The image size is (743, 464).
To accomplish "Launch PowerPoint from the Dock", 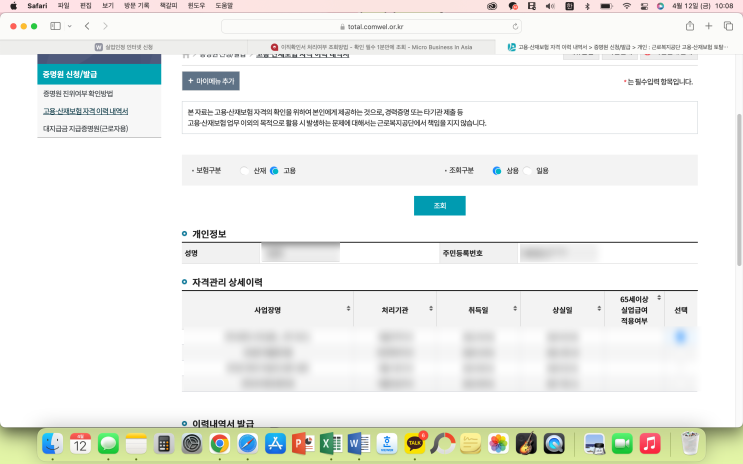I will 303,444.
